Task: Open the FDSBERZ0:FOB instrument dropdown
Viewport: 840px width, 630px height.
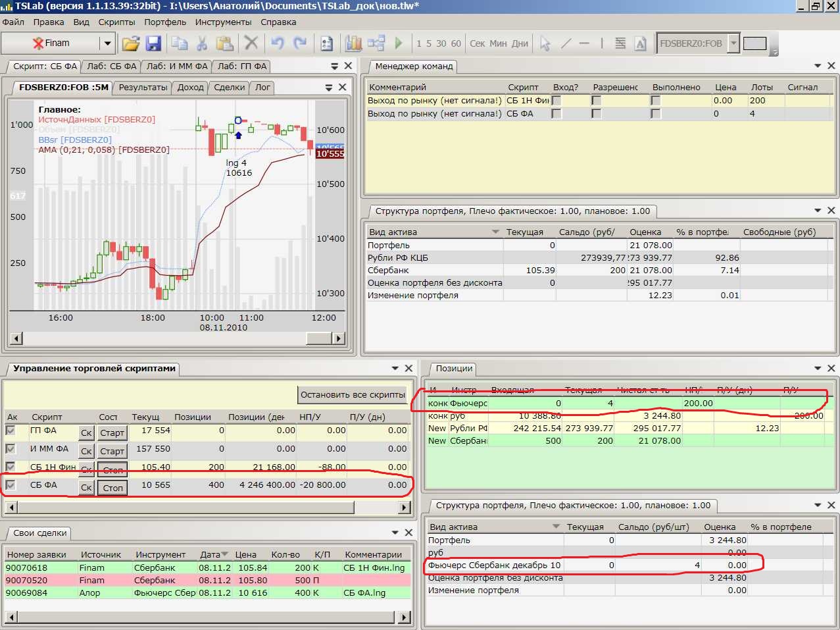Action: point(733,43)
